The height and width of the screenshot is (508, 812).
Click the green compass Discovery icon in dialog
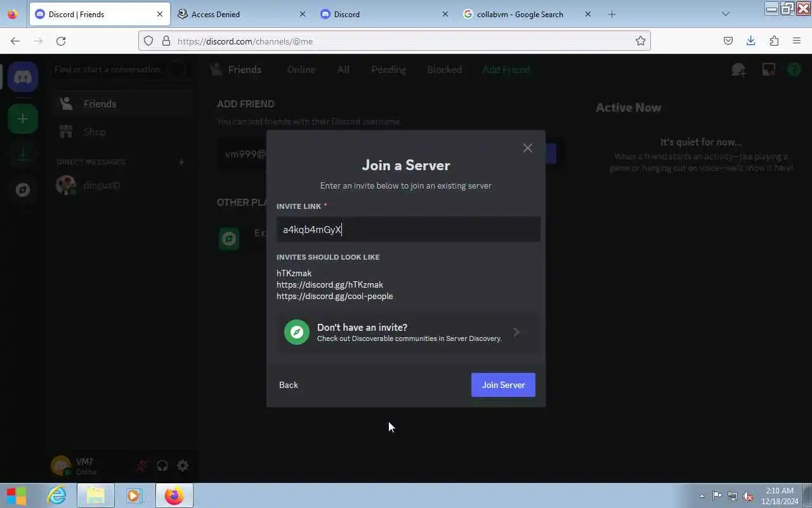296,332
